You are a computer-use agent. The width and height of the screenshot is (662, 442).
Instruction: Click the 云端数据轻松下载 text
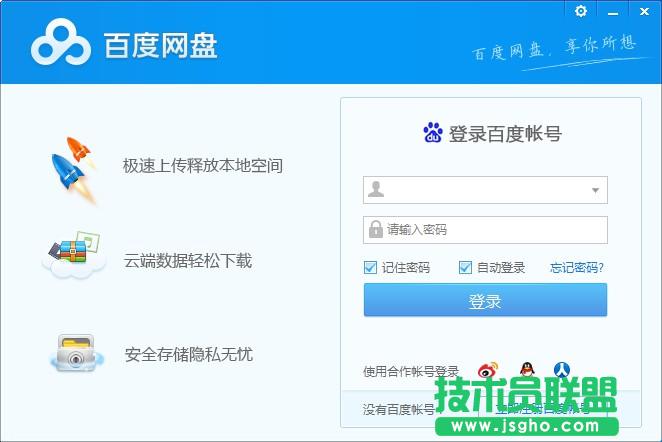(x=187, y=260)
